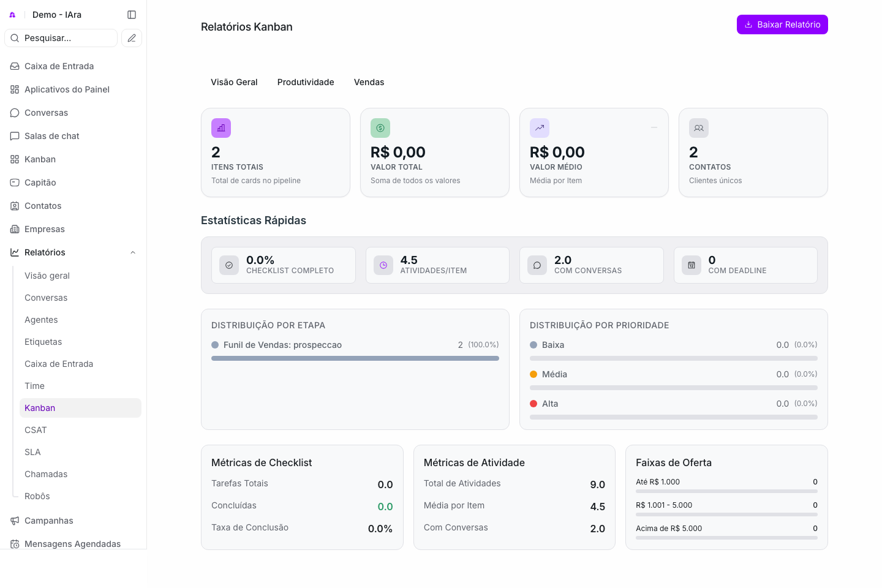Image resolution: width=882 pixels, height=588 pixels.
Task: Click the Demo - IAra logo icon
Action: (12, 15)
